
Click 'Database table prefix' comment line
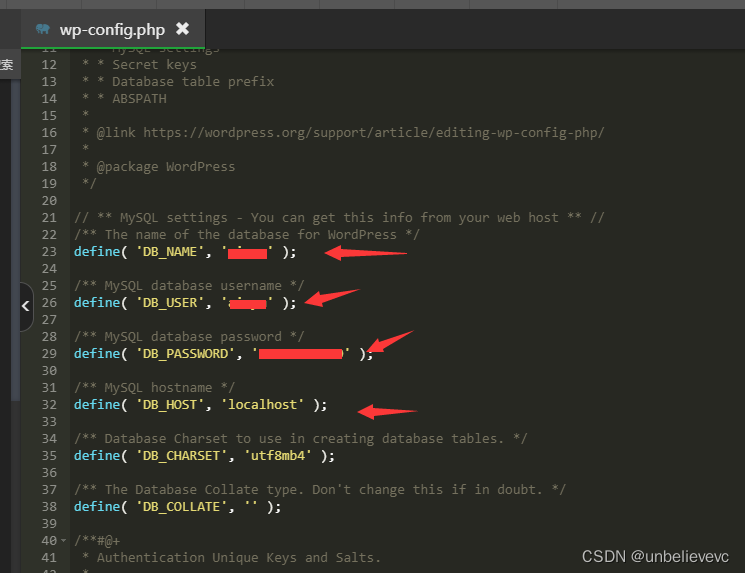193,82
